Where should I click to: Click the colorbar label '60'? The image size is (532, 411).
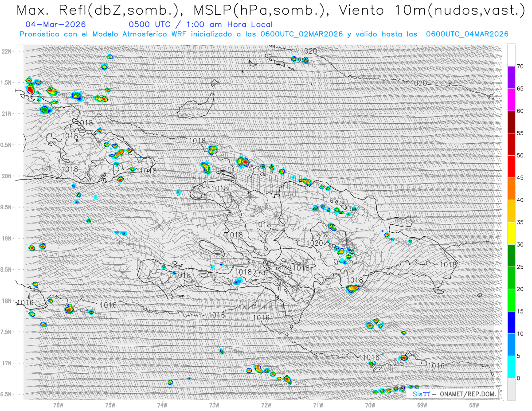tap(520, 111)
